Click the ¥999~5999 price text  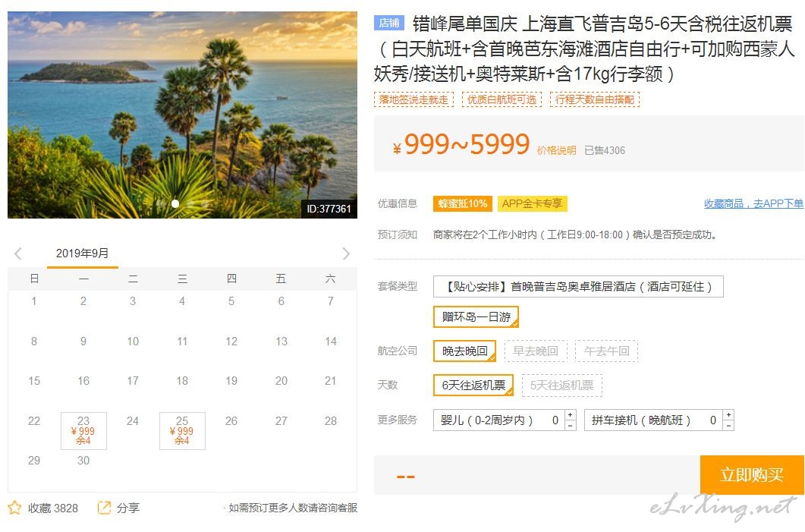click(x=461, y=145)
